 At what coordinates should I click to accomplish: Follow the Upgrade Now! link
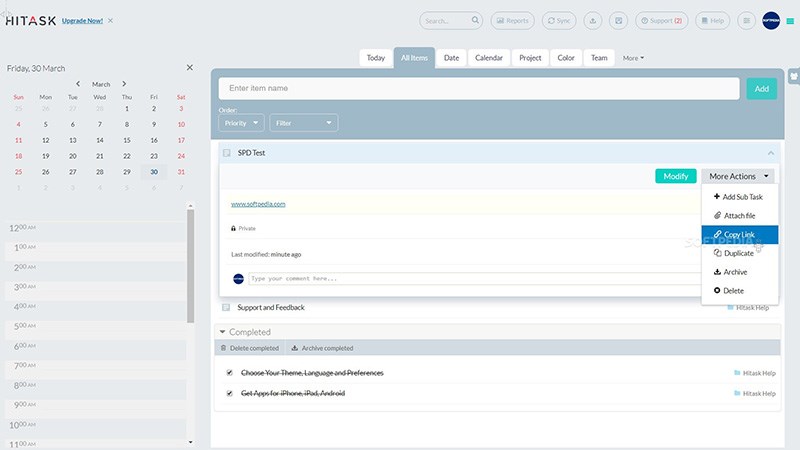tap(82, 21)
